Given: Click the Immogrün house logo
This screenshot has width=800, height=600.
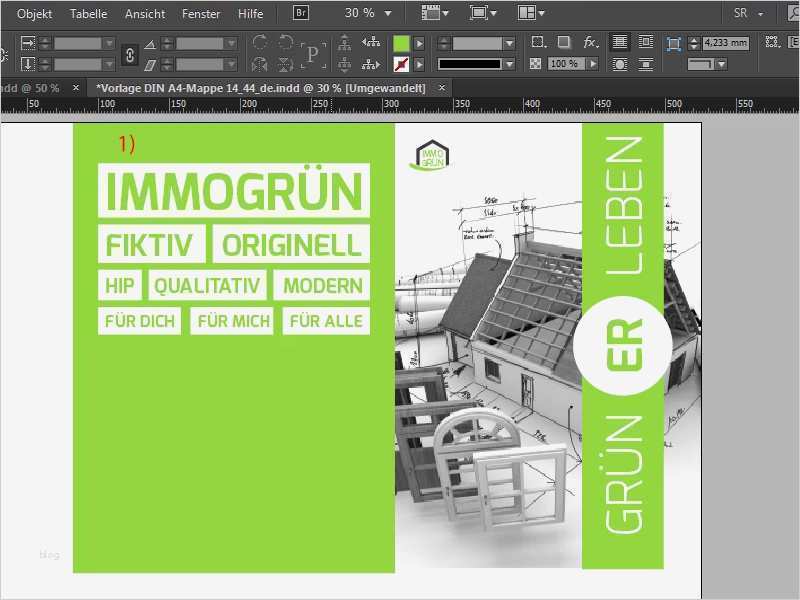Looking at the screenshot, I should tap(431, 155).
